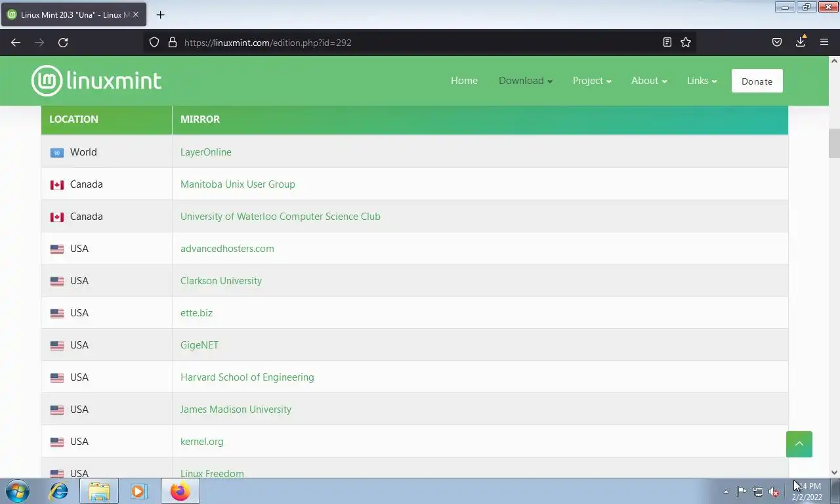Screen dimensions: 840x504
Task: Close the Linux Mint 20.3 tab
Action: tap(136, 14)
